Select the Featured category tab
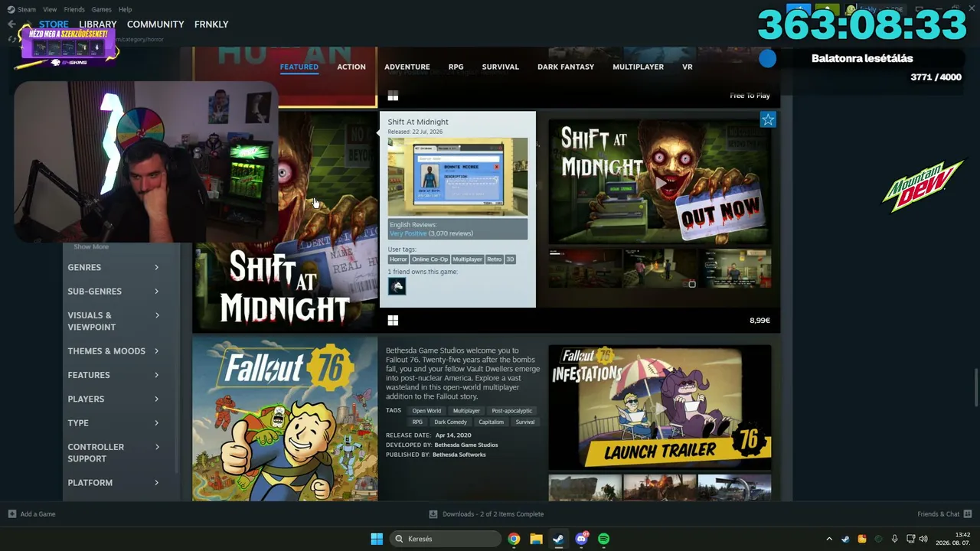980x551 pixels. (299, 67)
